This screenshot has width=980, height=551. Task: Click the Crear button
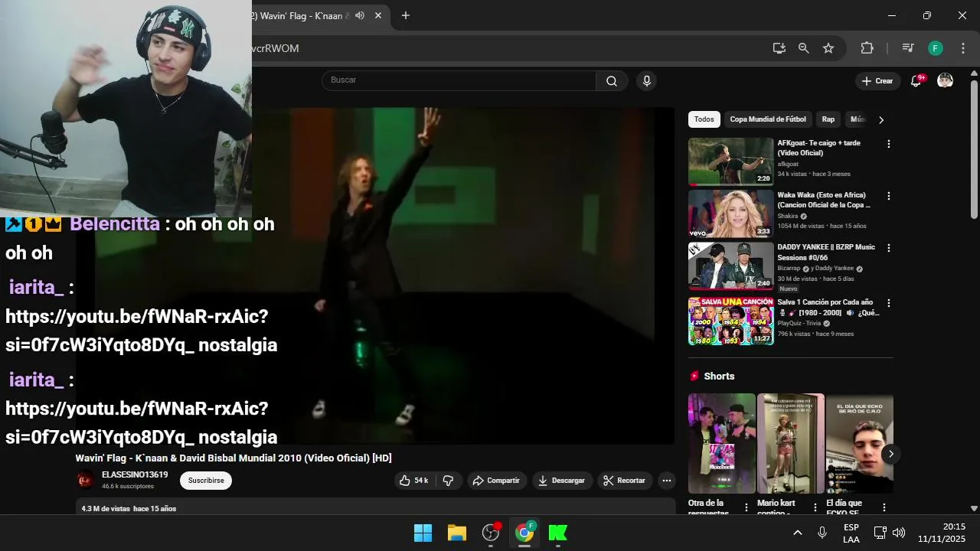(x=877, y=81)
